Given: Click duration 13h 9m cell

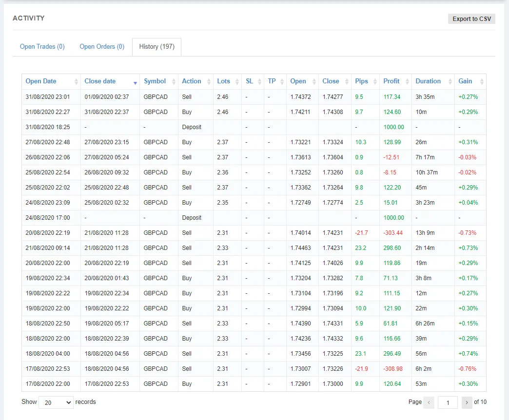Looking at the screenshot, I should coord(425,233).
